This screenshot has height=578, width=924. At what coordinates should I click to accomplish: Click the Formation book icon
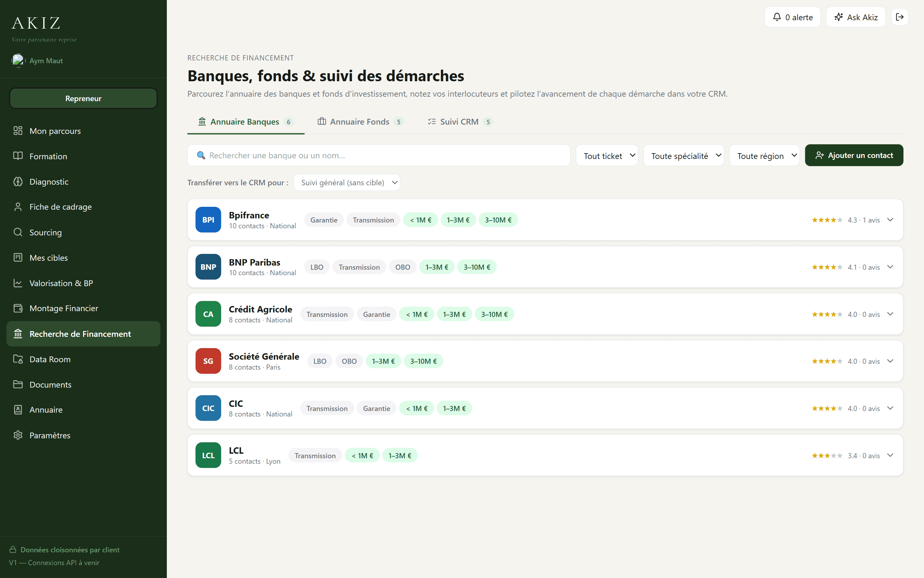(x=18, y=156)
